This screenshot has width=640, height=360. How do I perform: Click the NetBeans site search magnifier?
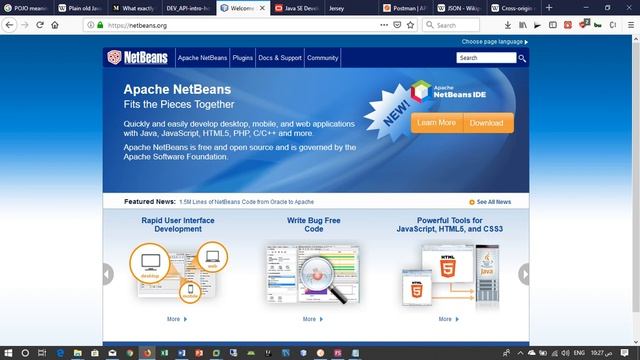pos(522,58)
